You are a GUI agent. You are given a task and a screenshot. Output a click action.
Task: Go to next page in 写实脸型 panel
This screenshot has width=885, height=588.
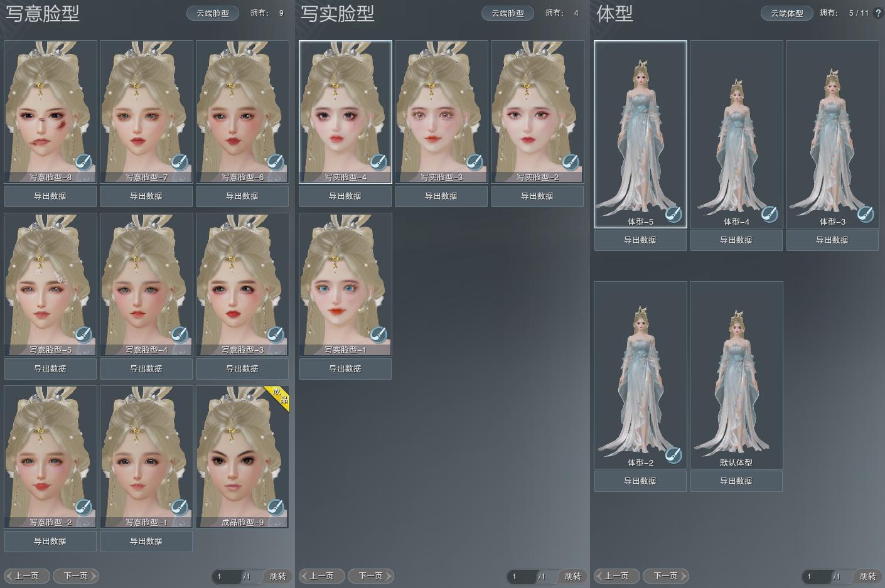coord(371,575)
